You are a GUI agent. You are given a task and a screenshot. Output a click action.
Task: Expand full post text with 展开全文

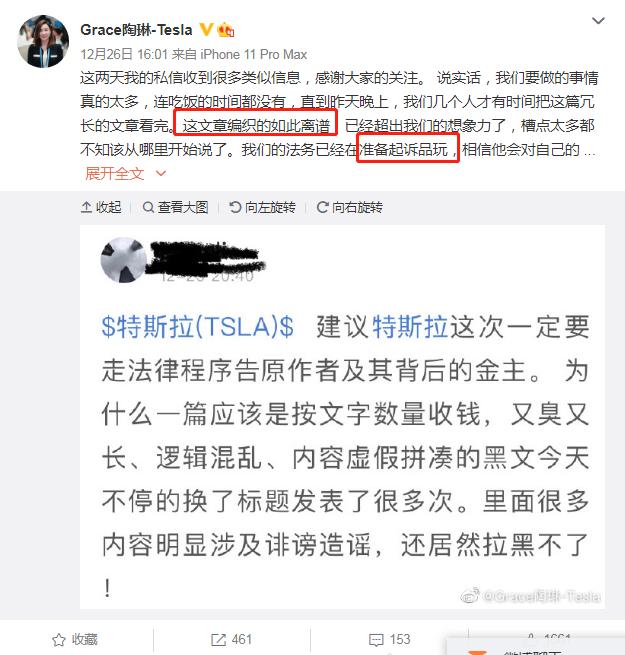pyautogui.click(x=114, y=173)
